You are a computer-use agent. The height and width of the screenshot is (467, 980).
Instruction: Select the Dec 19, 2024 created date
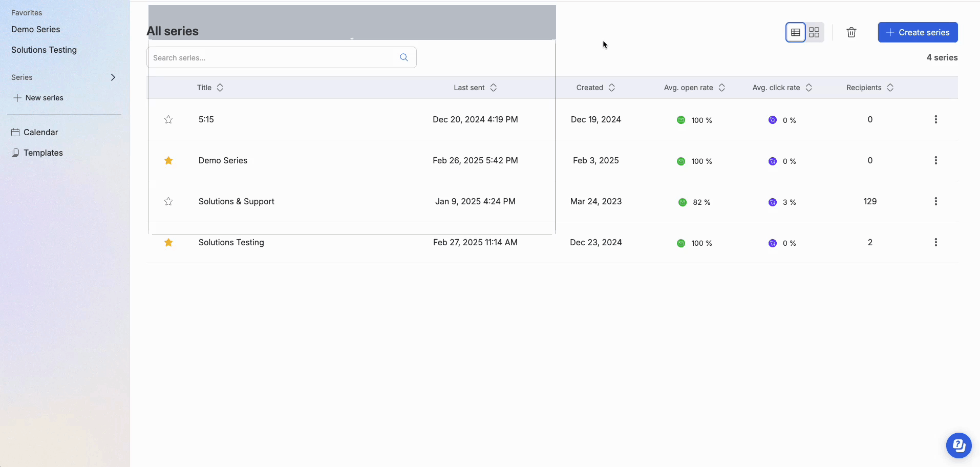(x=596, y=119)
